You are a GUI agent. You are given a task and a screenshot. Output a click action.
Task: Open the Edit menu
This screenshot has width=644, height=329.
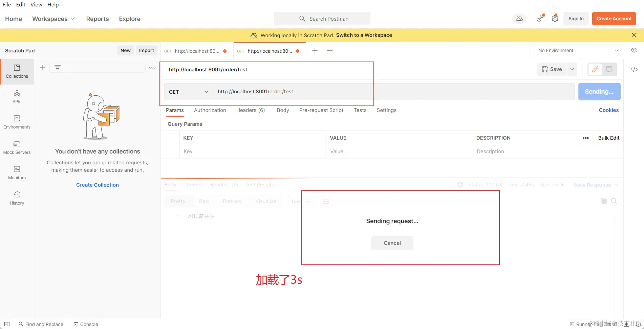click(21, 4)
